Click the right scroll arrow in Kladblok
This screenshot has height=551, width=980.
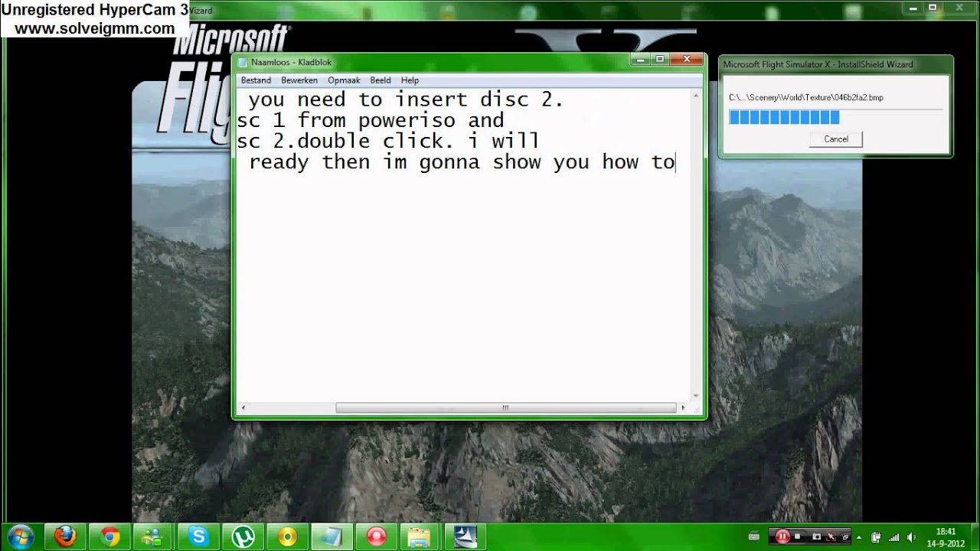(684, 408)
